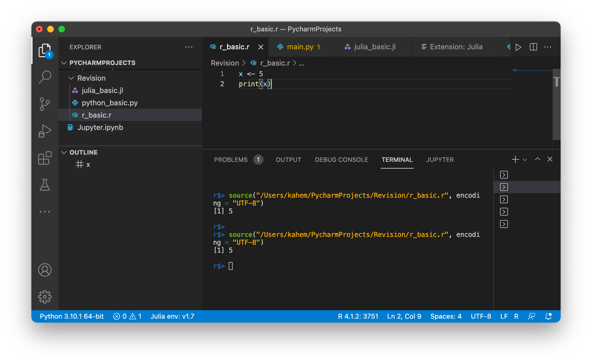Viewport: 592px width, 364px height.
Task: Click the Spaces: 4 indentation setting
Action: tap(446, 316)
